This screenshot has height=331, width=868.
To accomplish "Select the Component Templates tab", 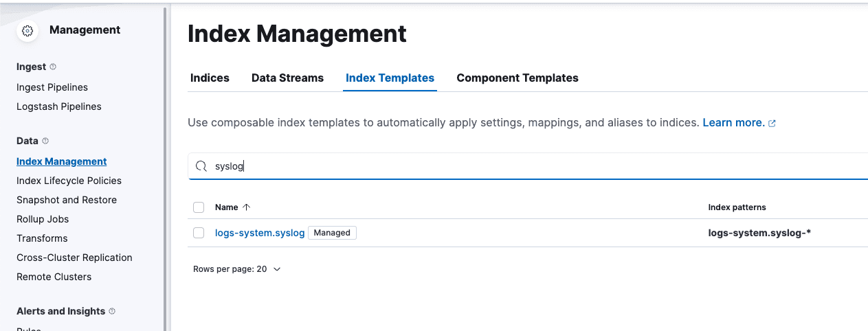I will coord(517,78).
